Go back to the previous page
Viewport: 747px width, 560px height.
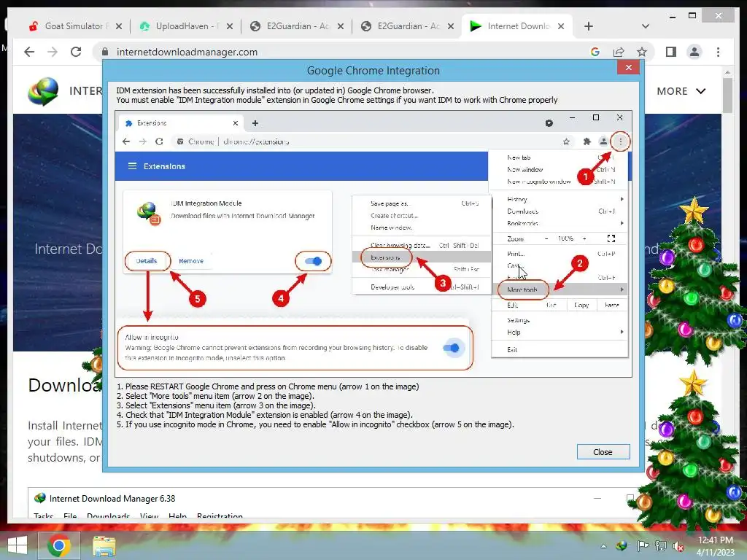[x=29, y=52]
